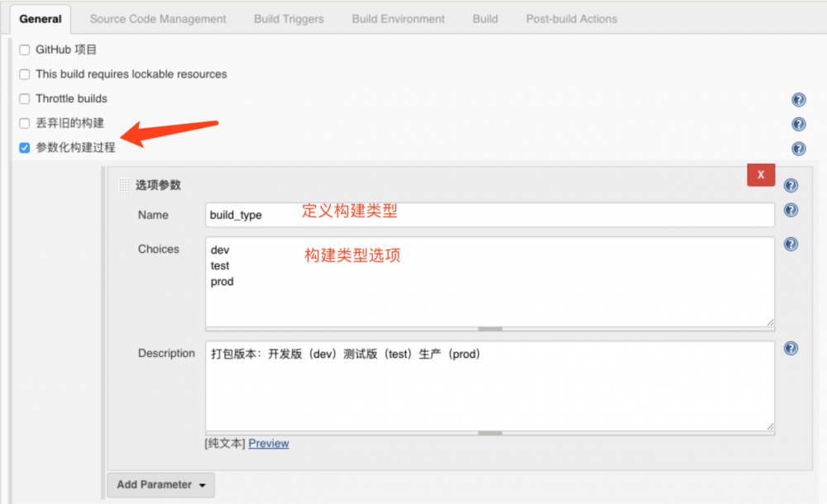The height and width of the screenshot is (504, 827).
Task: Grab Choices textarea corner resize handle
Action: 770,322
